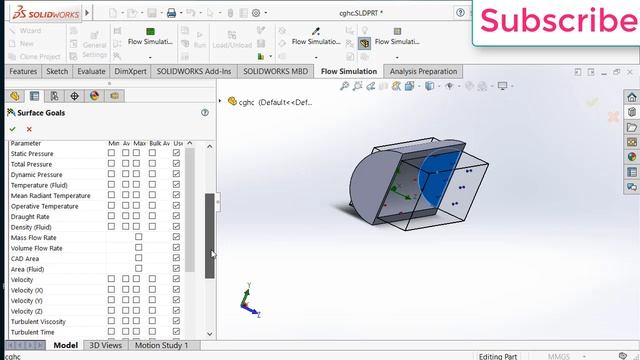Cancel Surface Goals with red X
This screenshot has width=640, height=360.
tap(29, 129)
